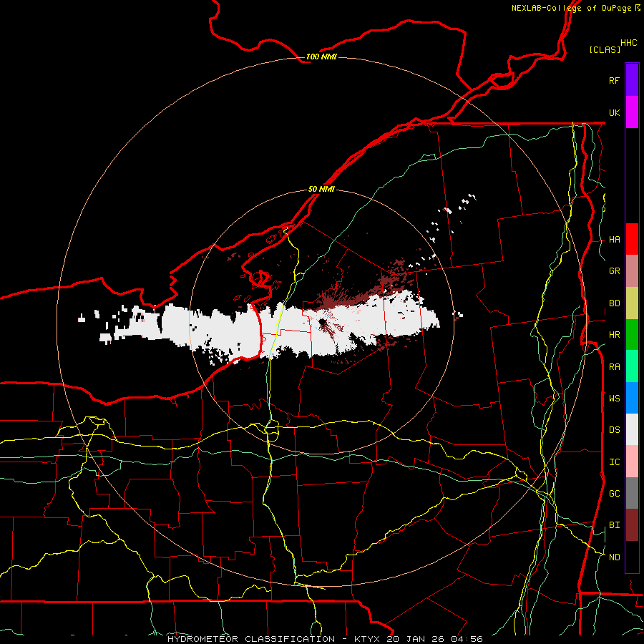Click the HR green legend swatch
The image size is (644, 644).
point(632,335)
